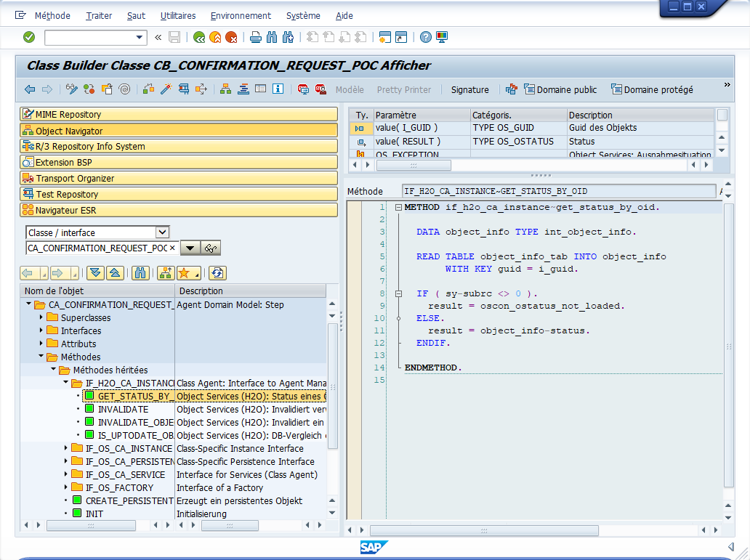This screenshot has height=560, width=750.
Task: Open the MIME Repository navigation button
Action: pyautogui.click(x=179, y=114)
